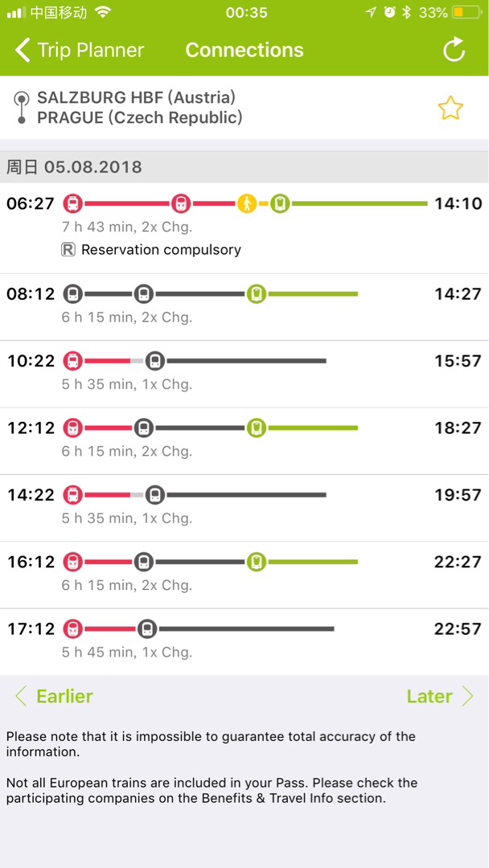
Task: Tap the green train icon in 06:27 row
Action: click(x=280, y=203)
